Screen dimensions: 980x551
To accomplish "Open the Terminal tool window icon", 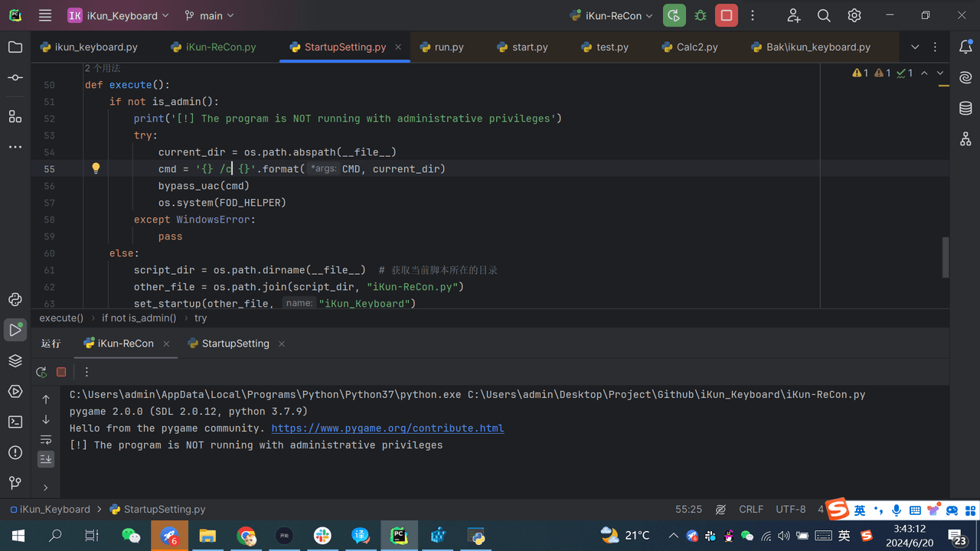I will 15,422.
